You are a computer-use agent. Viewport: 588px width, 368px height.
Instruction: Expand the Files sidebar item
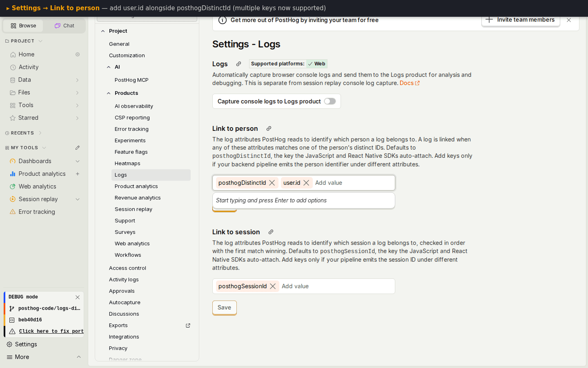[78, 93]
